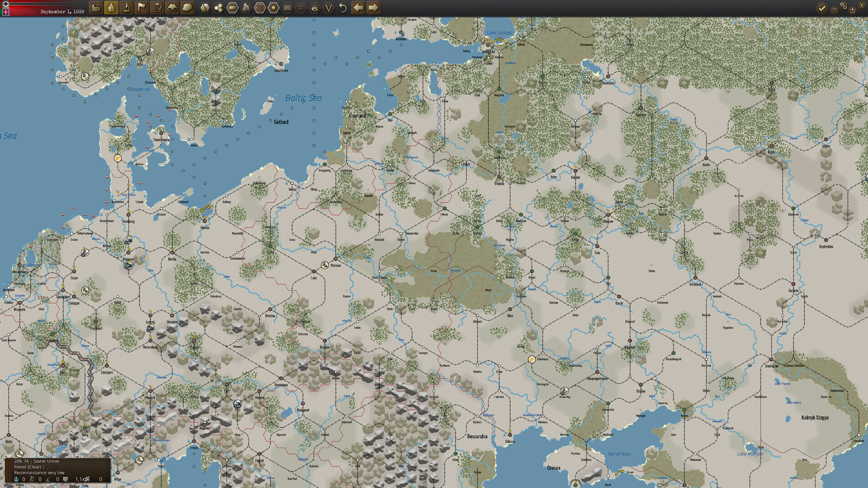868x488 pixels.
Task: Click the unit token near Leipzig
Action: pyautogui.click(x=151, y=328)
